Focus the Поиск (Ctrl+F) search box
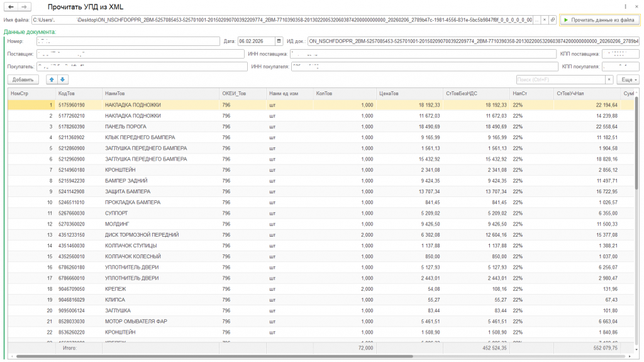Viewport: 644px width, 362px height. (560, 80)
